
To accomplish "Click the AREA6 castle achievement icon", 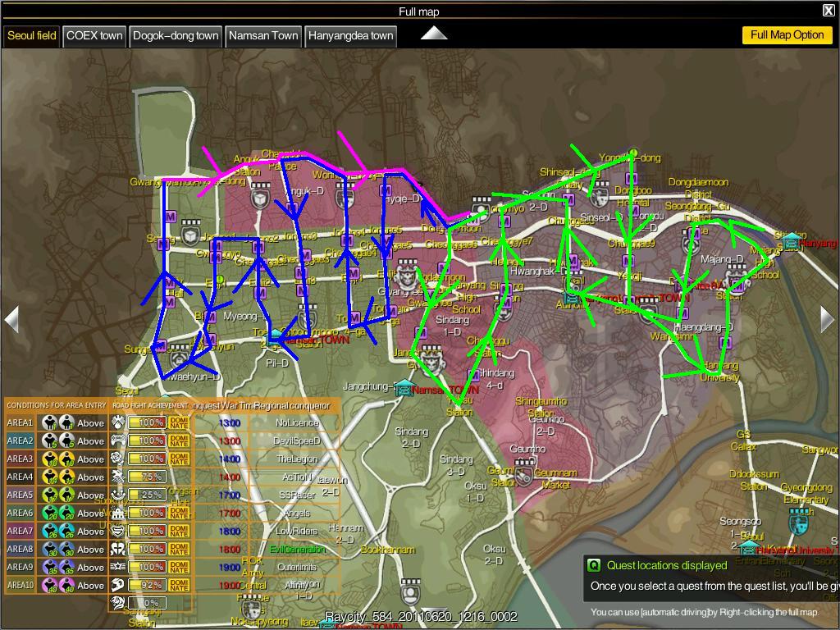I will [x=118, y=513].
